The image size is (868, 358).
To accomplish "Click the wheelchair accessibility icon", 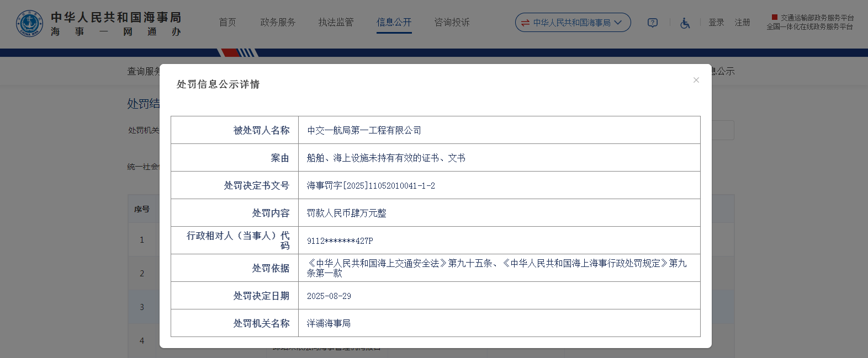I will pos(685,23).
